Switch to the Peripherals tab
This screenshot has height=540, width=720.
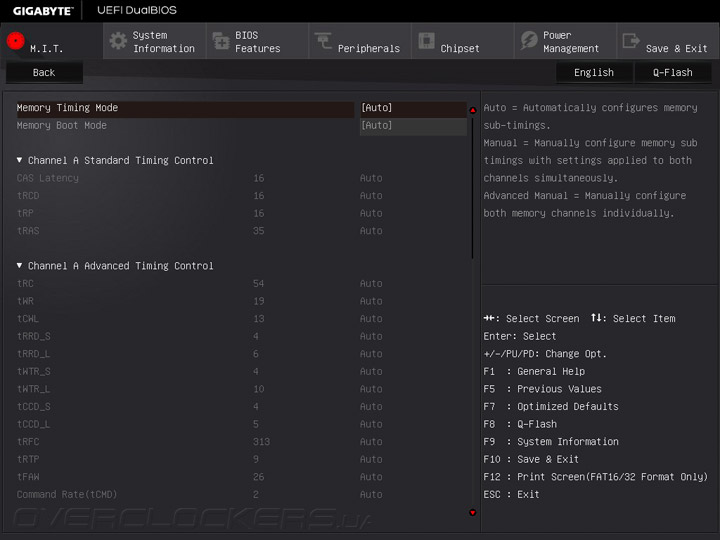368,48
